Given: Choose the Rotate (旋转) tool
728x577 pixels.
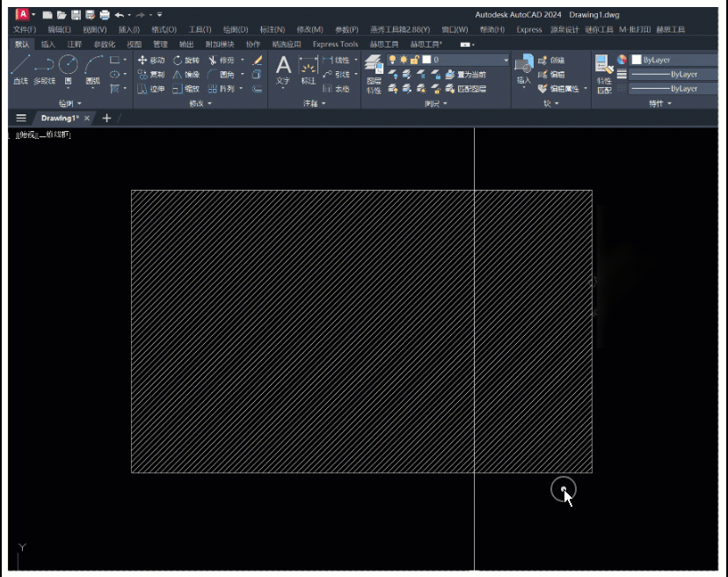Looking at the screenshot, I should click(186, 60).
